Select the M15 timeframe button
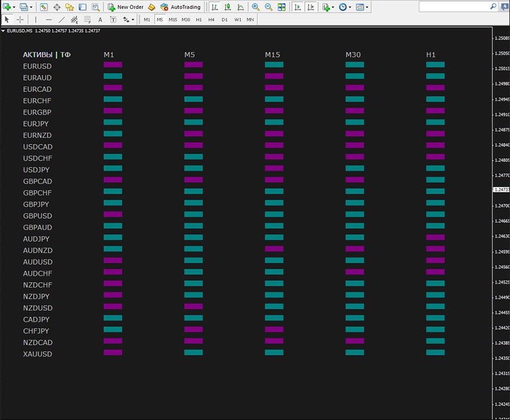 (x=173, y=20)
